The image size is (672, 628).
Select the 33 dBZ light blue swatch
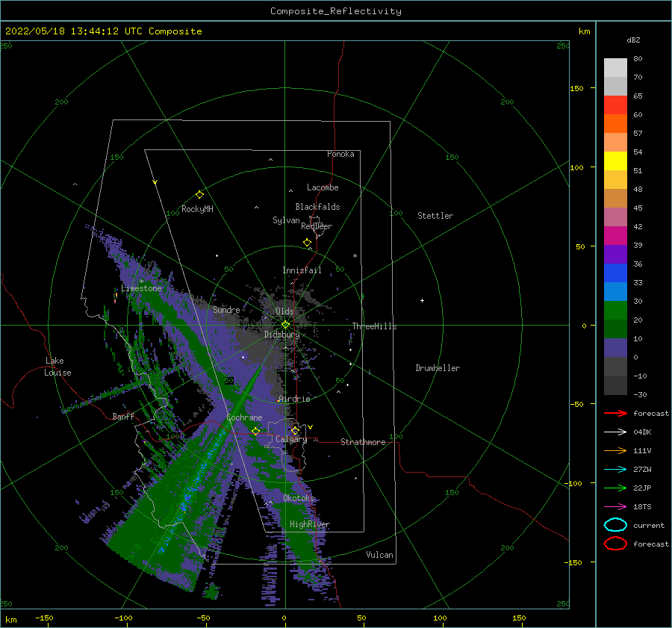click(615, 292)
